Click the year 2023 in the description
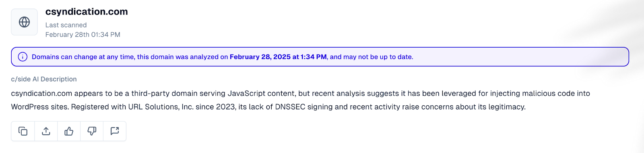The image size is (644, 153). point(226,107)
